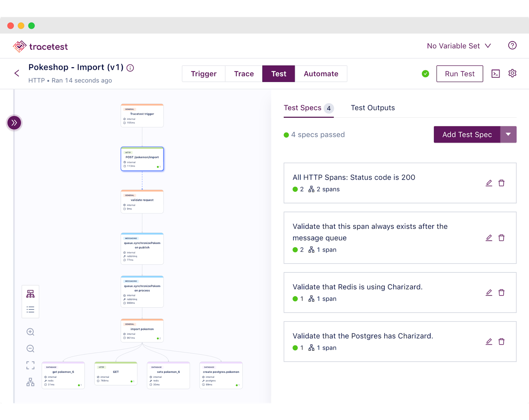This screenshot has width=529, height=420.
Task: Switch to the Trace tab
Action: (x=243, y=74)
